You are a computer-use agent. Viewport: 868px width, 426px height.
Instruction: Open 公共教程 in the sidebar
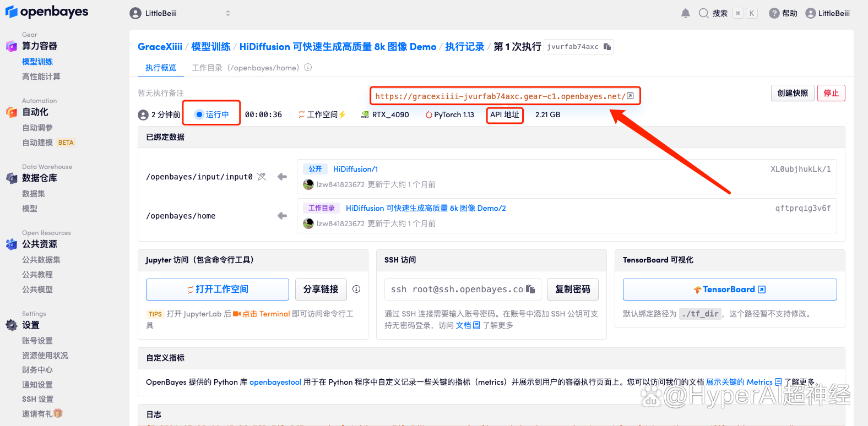coord(37,275)
